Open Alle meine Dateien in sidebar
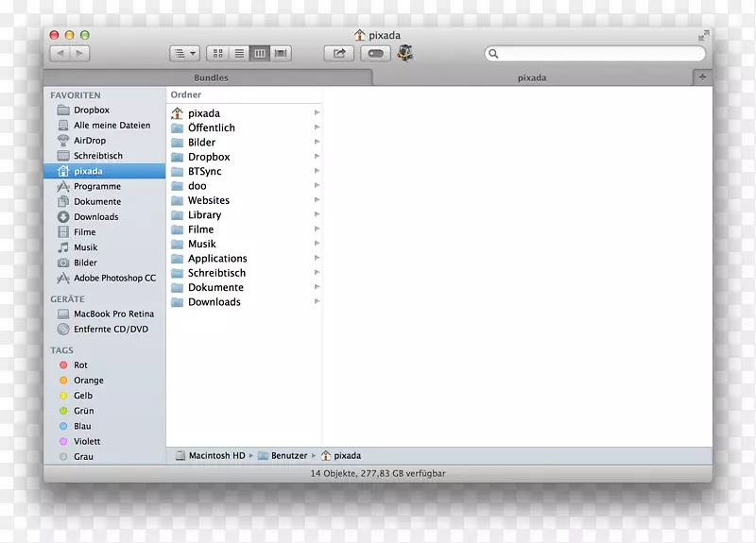The image size is (756, 543). pos(104,126)
